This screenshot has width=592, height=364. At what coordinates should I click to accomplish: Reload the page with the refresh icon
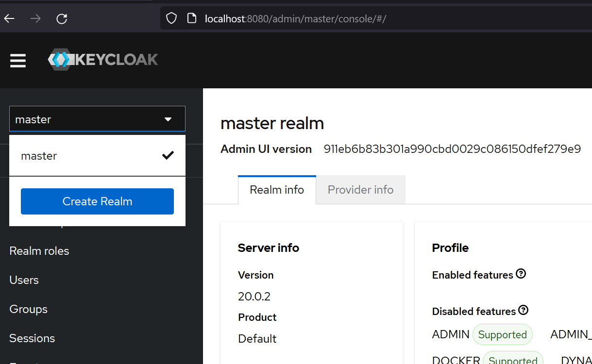pyautogui.click(x=62, y=19)
